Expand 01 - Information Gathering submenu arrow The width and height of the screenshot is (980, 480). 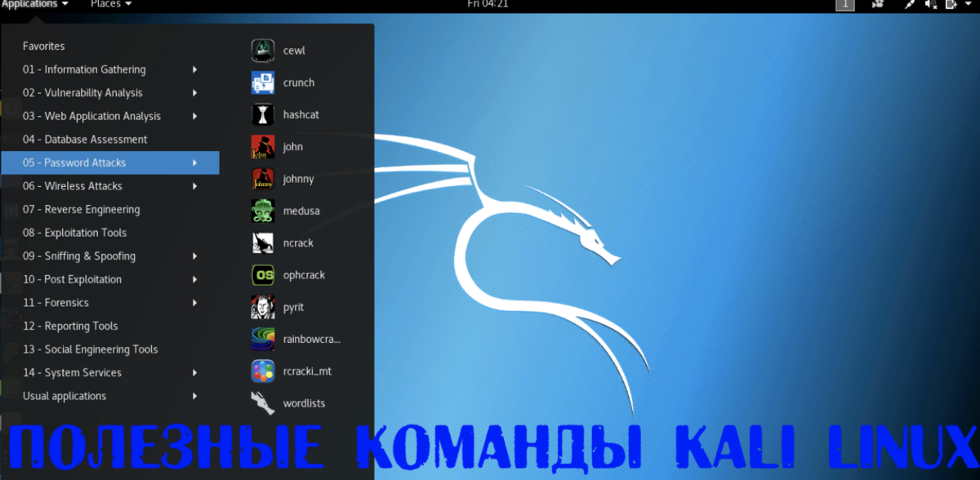click(194, 69)
